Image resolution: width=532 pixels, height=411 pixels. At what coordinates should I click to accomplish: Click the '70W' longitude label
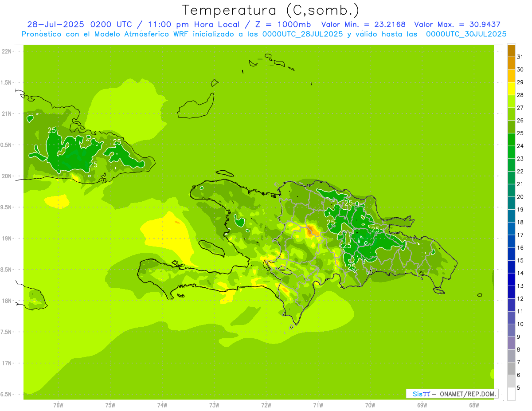pyautogui.click(x=370, y=405)
